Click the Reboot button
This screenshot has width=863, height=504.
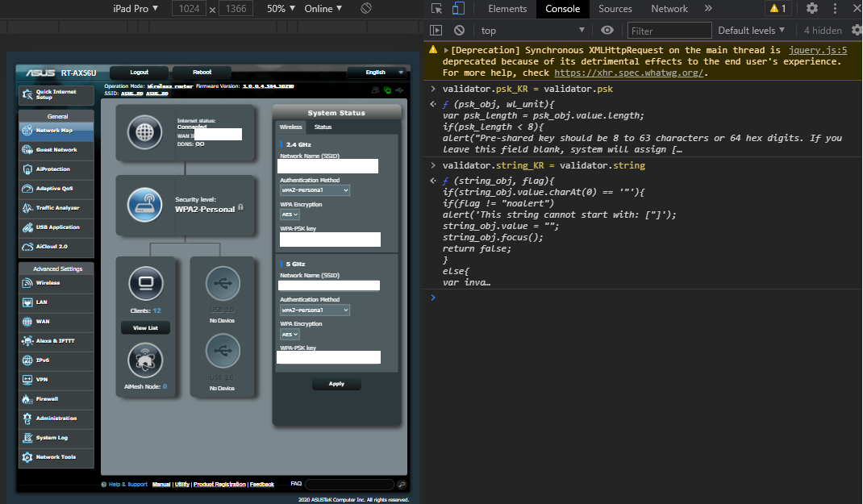(x=202, y=72)
